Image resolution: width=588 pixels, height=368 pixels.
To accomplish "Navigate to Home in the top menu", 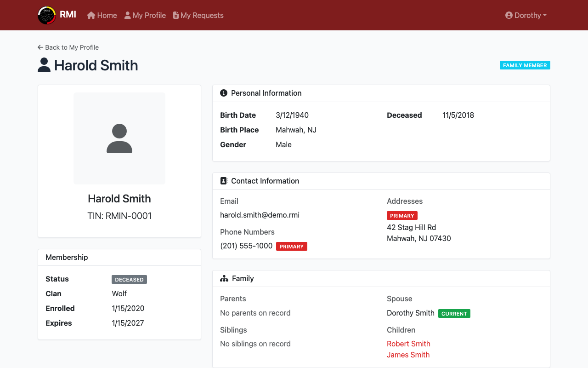I will point(106,15).
